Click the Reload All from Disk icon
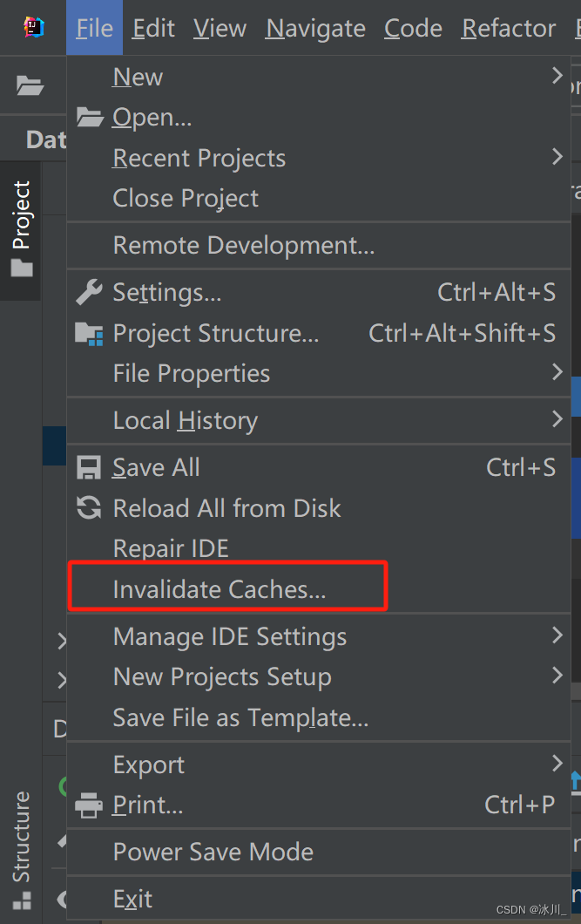 (x=89, y=508)
